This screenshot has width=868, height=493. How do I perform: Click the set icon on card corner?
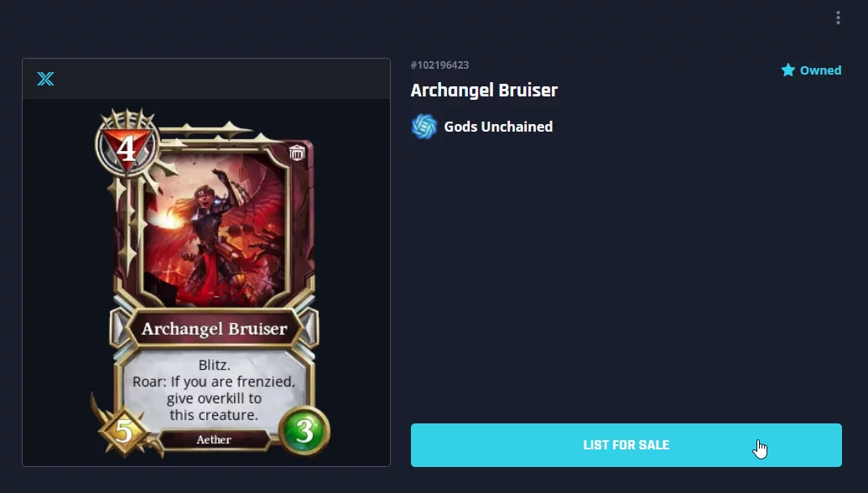297,152
